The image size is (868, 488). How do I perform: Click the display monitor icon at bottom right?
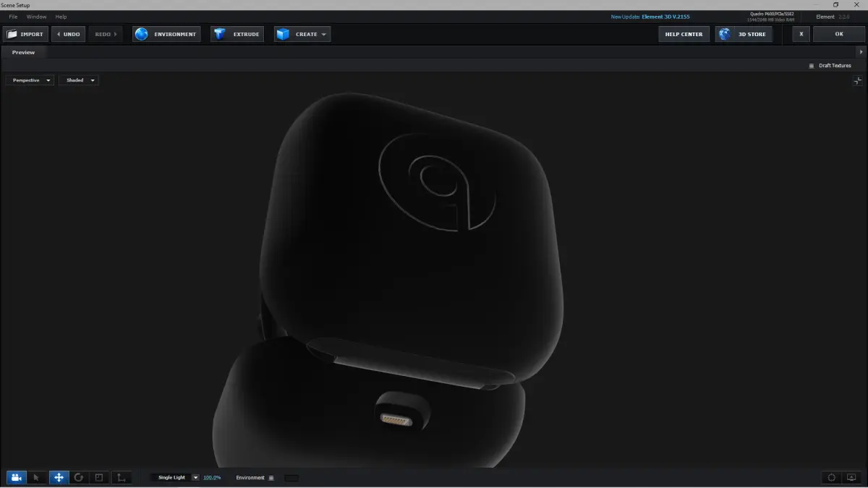pyautogui.click(x=851, y=477)
